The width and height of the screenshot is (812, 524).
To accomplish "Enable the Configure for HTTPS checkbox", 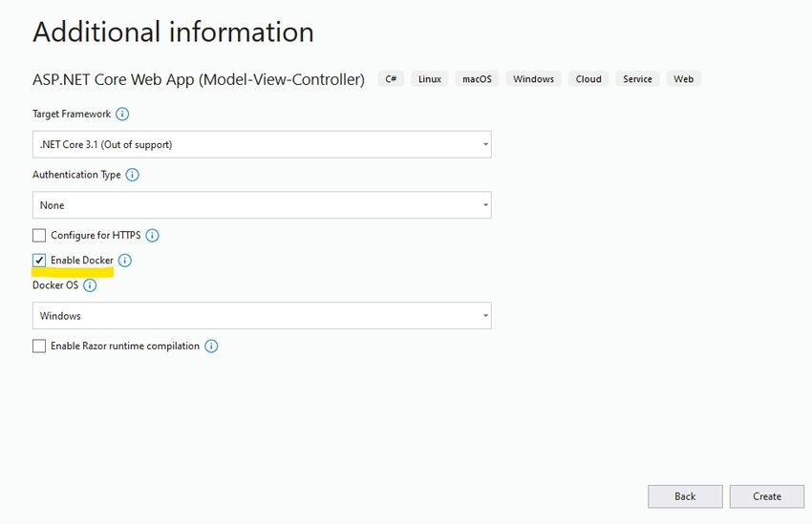I will point(39,236).
